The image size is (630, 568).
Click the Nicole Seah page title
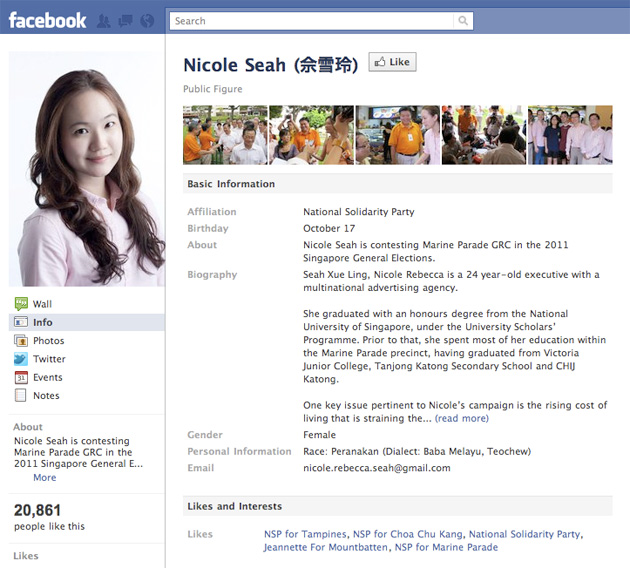[x=270, y=65]
